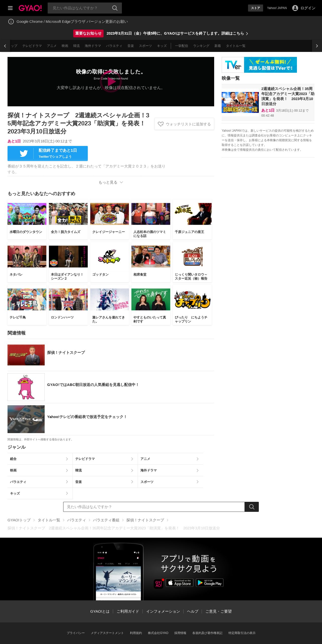Click the bottom search magnifier button
The image size is (322, 644).
(x=252, y=507)
